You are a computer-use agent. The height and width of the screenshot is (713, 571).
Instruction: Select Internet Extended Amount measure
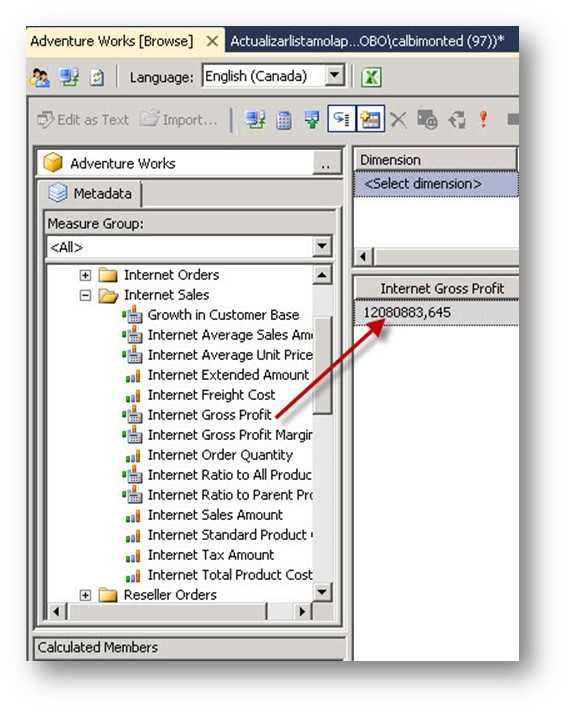coord(228,375)
